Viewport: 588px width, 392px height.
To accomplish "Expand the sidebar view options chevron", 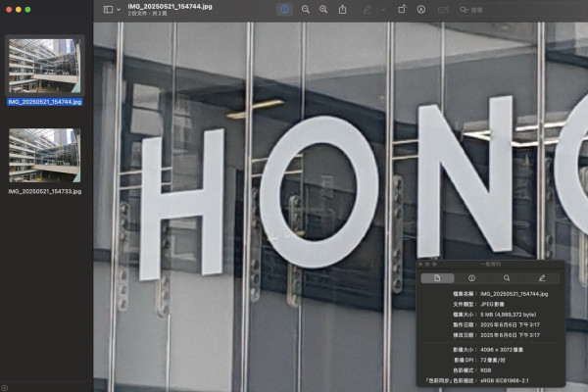I will (x=119, y=9).
